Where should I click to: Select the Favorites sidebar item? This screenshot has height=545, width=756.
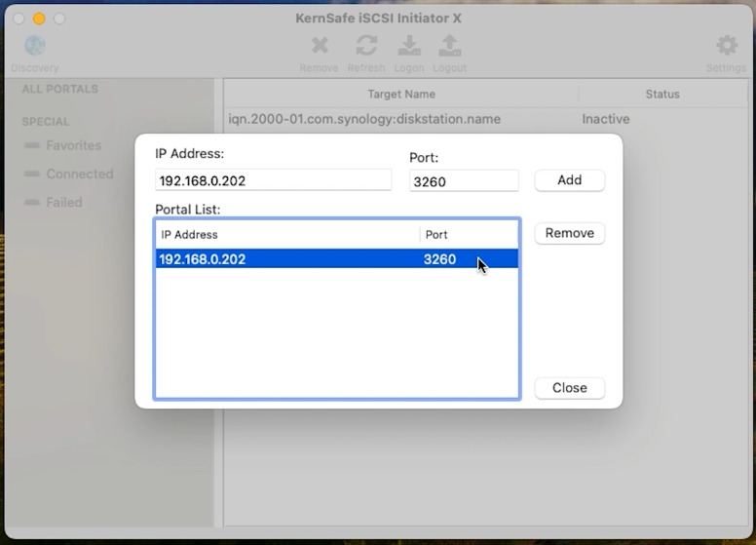pyautogui.click(x=73, y=145)
